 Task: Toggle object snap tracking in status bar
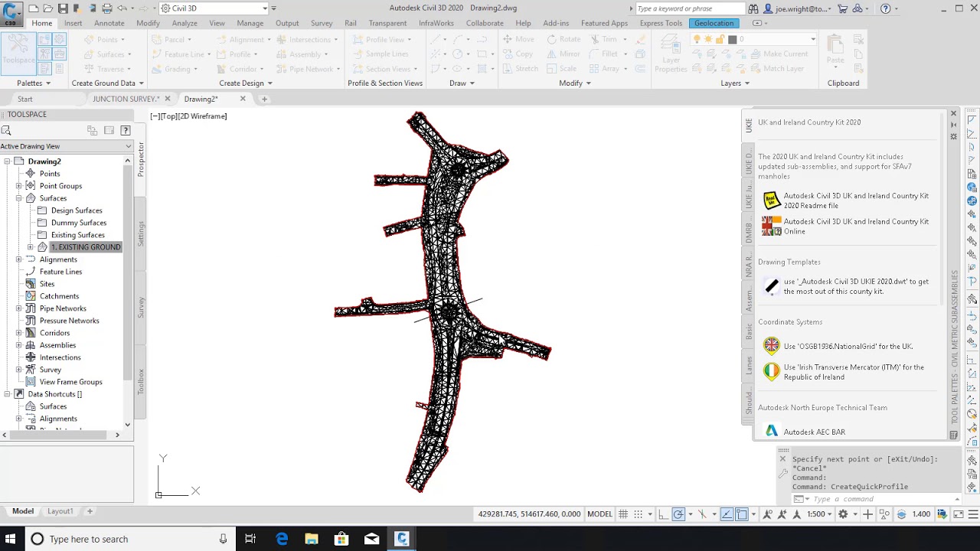click(x=727, y=514)
